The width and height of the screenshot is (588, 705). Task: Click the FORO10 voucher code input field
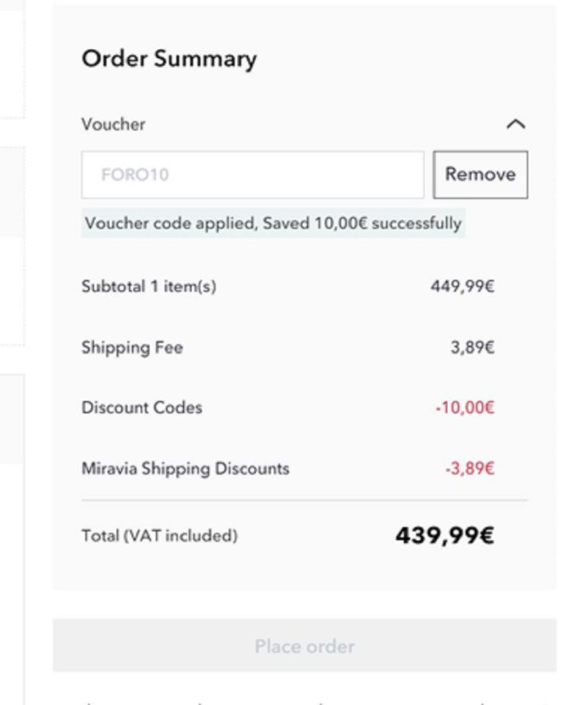pyautogui.click(x=252, y=175)
